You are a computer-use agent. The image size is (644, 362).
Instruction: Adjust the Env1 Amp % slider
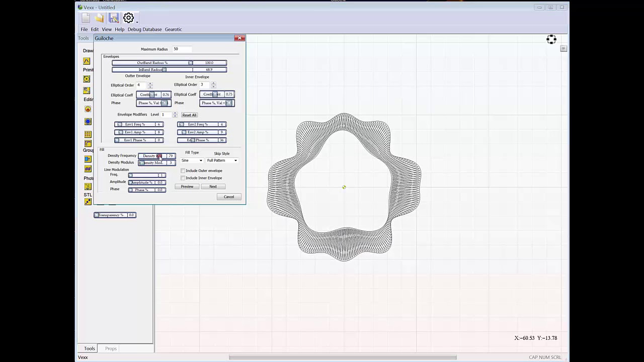139,132
